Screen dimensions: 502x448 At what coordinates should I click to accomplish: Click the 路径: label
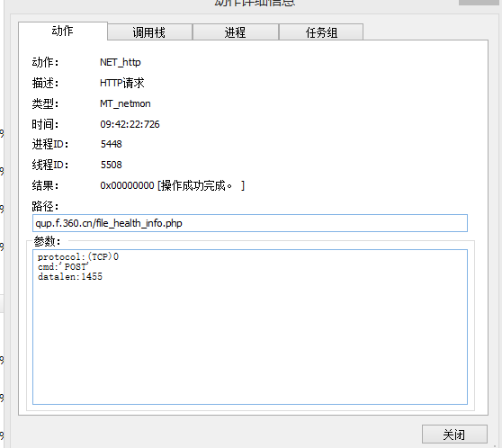[45, 206]
